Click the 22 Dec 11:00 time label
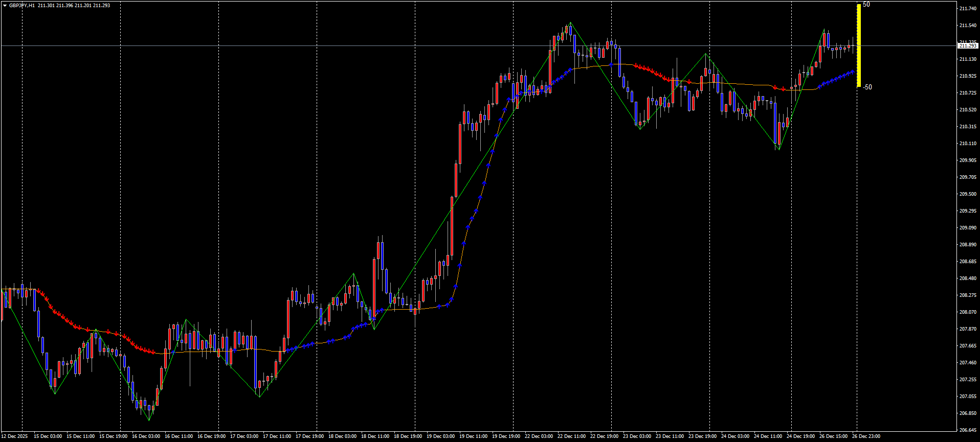The width and height of the screenshot is (980, 442). pyautogui.click(x=571, y=436)
